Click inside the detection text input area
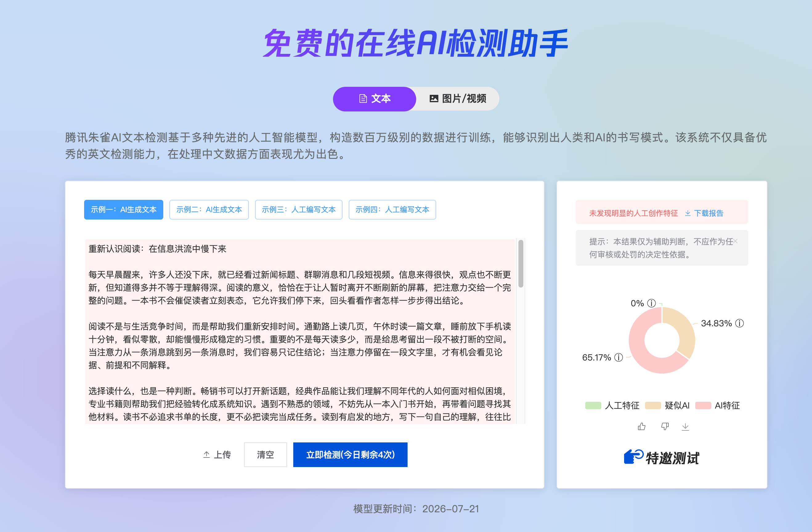Screen dimensions: 812x532 [299, 331]
